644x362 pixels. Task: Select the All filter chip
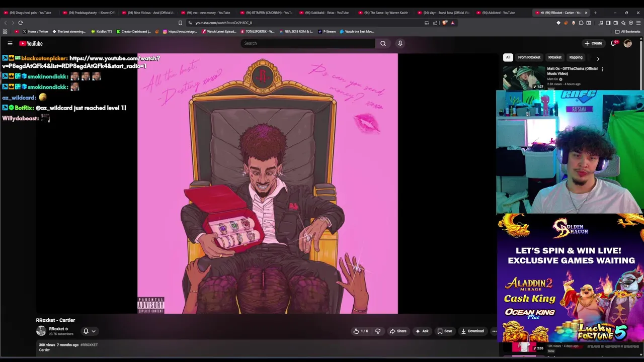click(508, 57)
